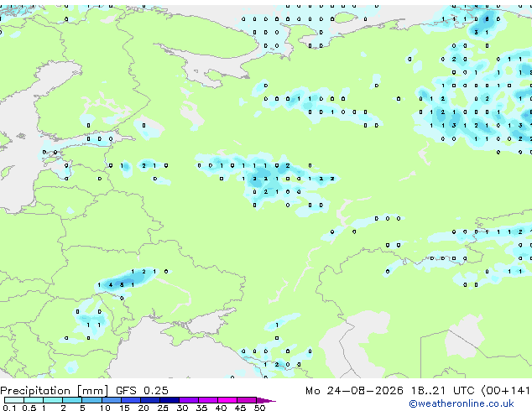Pick the 2–5 mm legend color swatch

pyautogui.click(x=72, y=400)
